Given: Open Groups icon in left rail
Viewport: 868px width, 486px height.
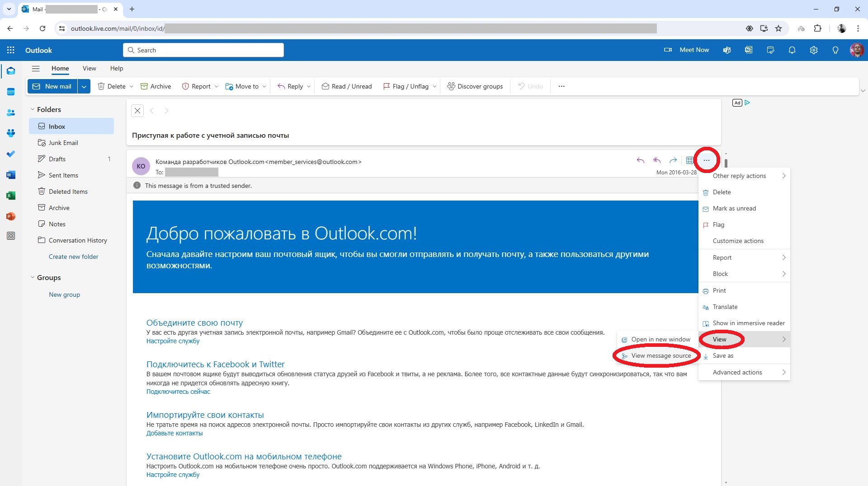Looking at the screenshot, I should tap(11, 133).
